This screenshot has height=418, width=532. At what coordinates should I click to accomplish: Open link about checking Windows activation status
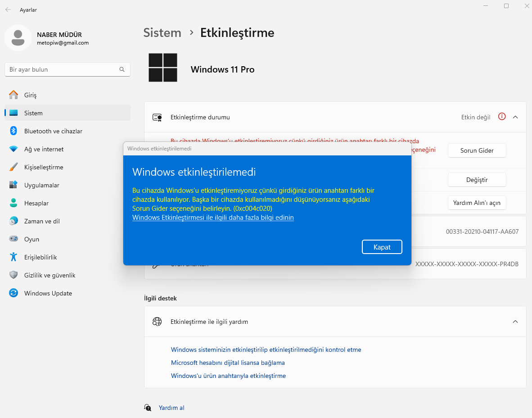click(x=266, y=350)
